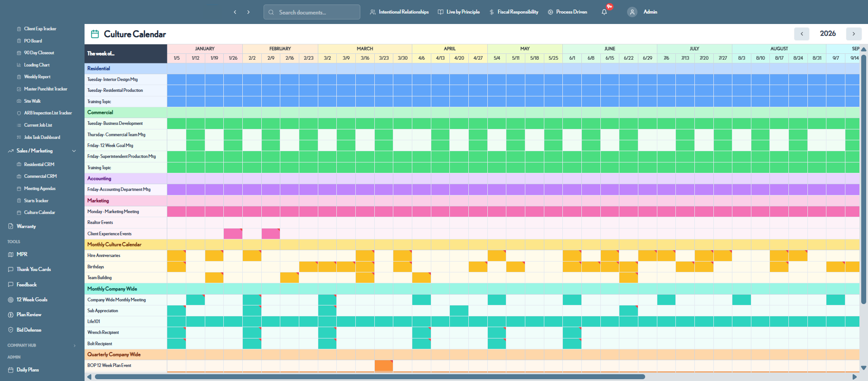
Task: Select the pink Client Experience Events cell for 1/26
Action: (x=233, y=233)
